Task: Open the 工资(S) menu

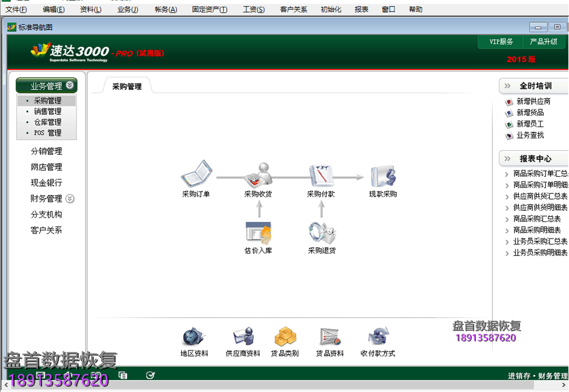Action: (x=254, y=9)
